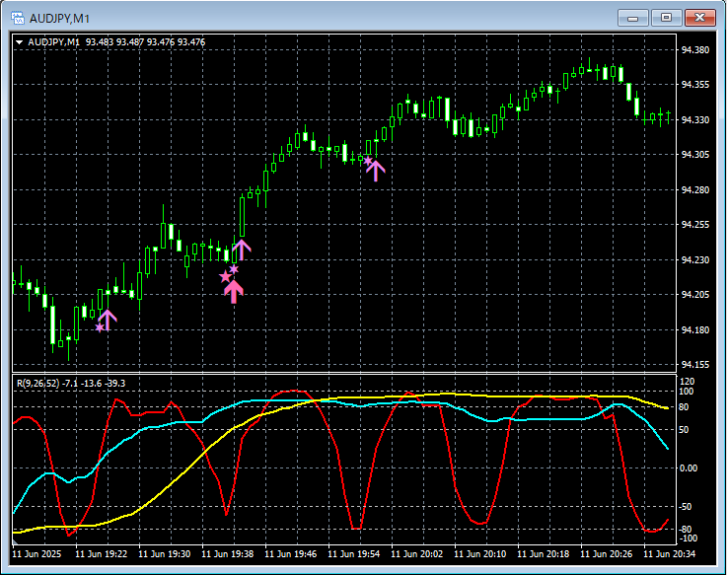
Task: Click the 94.355 price scale label
Action: 695,85
